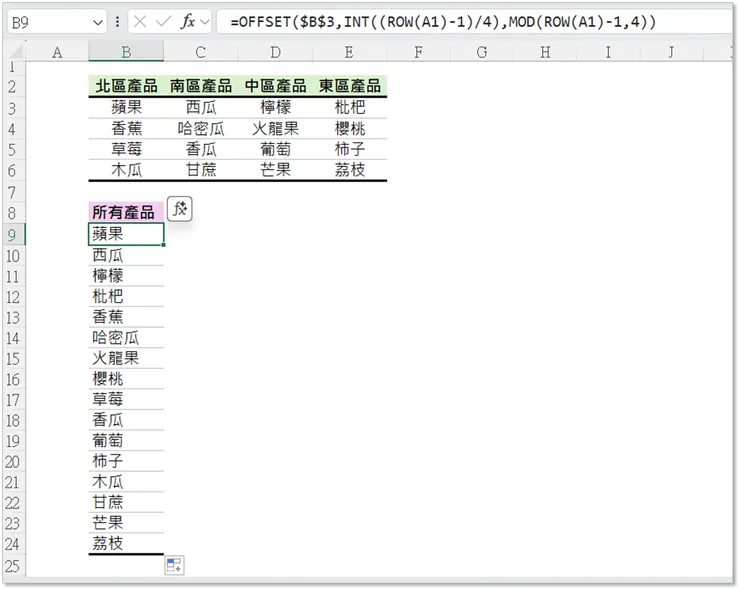The width and height of the screenshot is (740, 590).
Task: Click cell B10 containing 西瓜
Action: [x=126, y=255]
